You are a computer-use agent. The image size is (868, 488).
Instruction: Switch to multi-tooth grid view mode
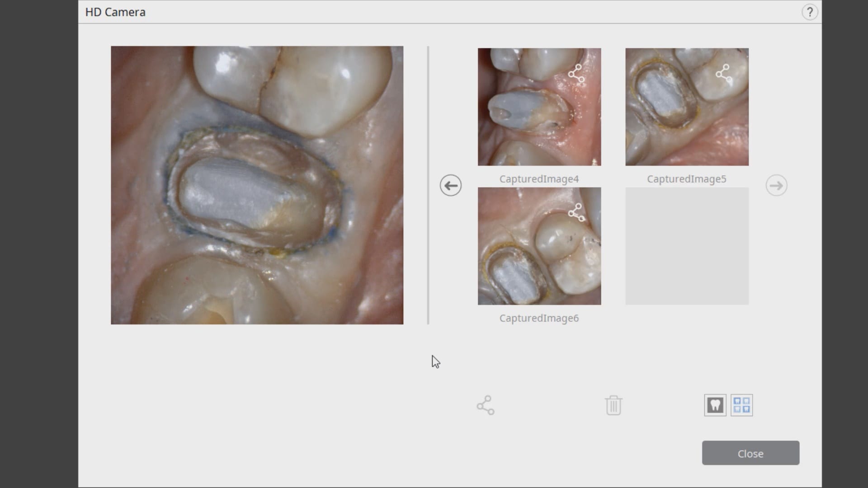point(742,405)
